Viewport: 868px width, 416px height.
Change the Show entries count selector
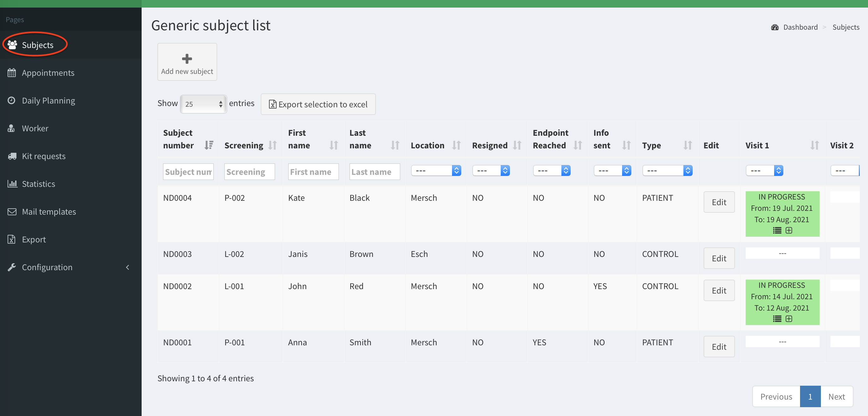coord(203,104)
